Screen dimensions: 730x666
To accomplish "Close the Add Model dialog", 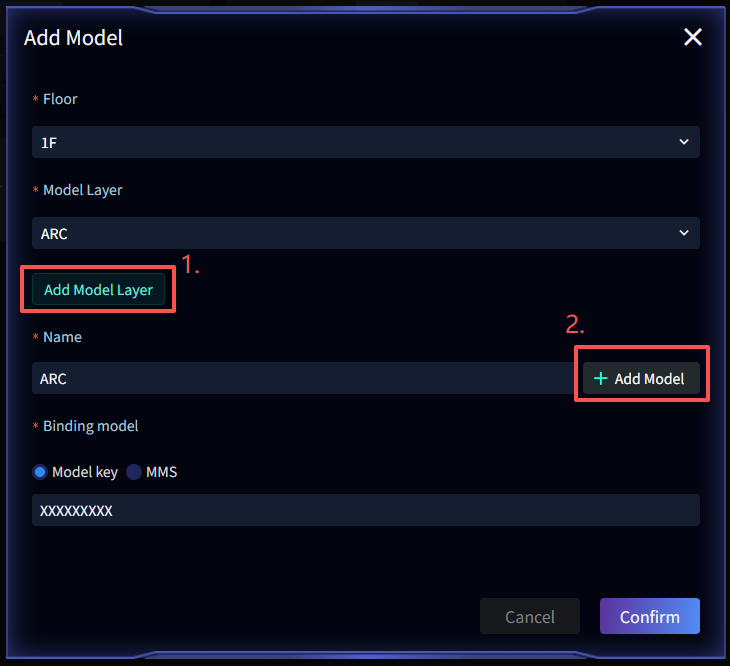I will (x=693, y=38).
